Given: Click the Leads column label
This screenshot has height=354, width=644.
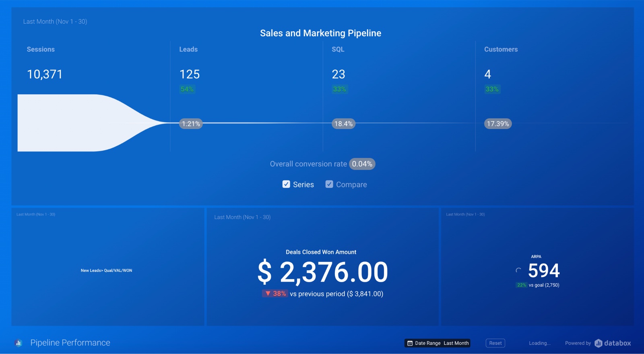Looking at the screenshot, I should [x=188, y=49].
